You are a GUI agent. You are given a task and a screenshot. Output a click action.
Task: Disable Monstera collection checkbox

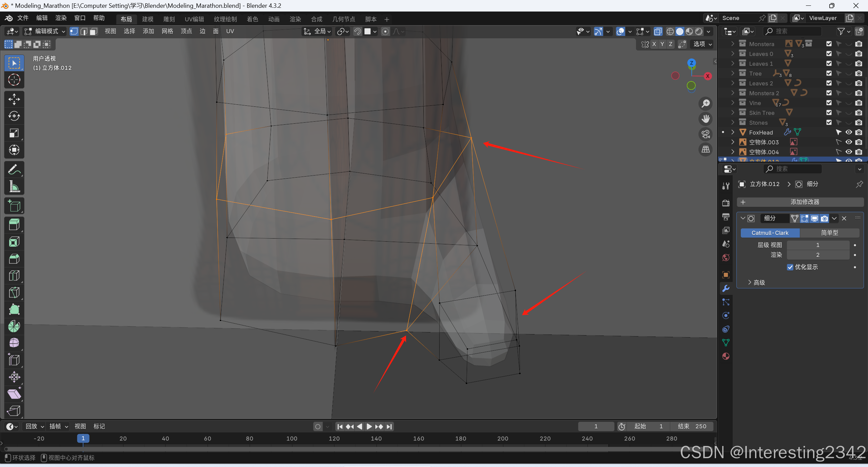(829, 44)
